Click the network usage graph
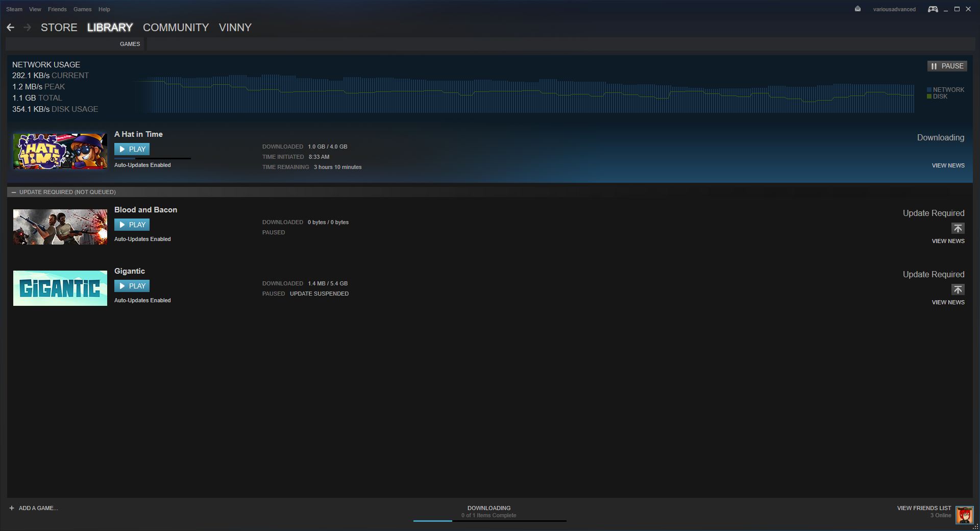Screen dimensions: 980x531 (x=524, y=93)
